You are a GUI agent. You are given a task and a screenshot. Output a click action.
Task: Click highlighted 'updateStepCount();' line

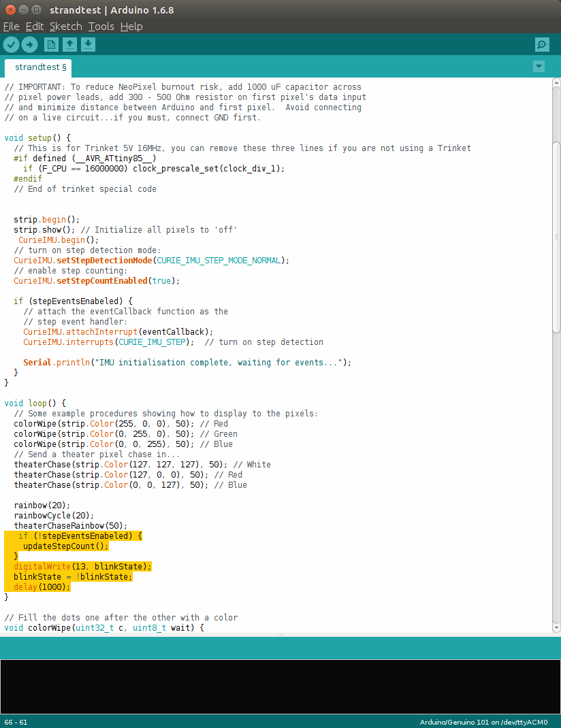(65, 546)
